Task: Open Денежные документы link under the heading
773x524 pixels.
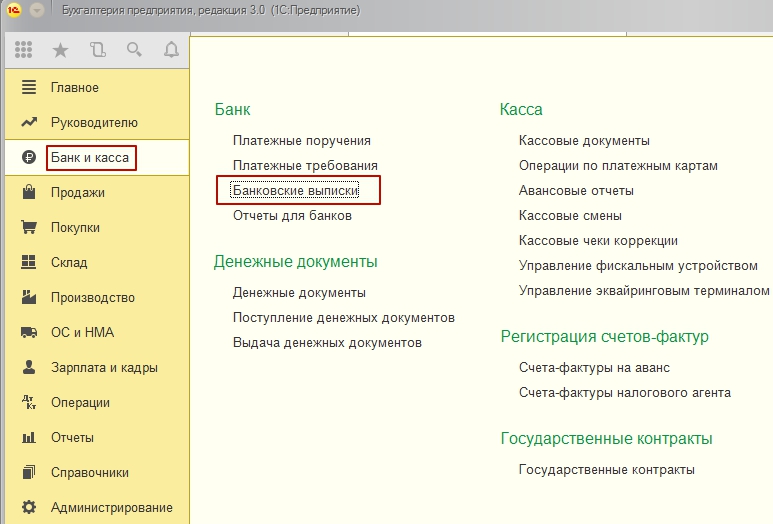Action: [299, 293]
